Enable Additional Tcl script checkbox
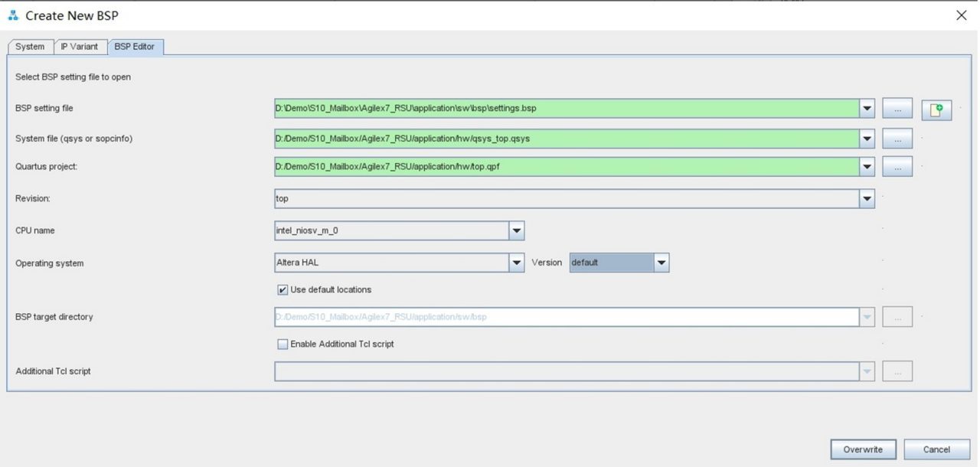This screenshot has width=980, height=467. pyautogui.click(x=283, y=345)
